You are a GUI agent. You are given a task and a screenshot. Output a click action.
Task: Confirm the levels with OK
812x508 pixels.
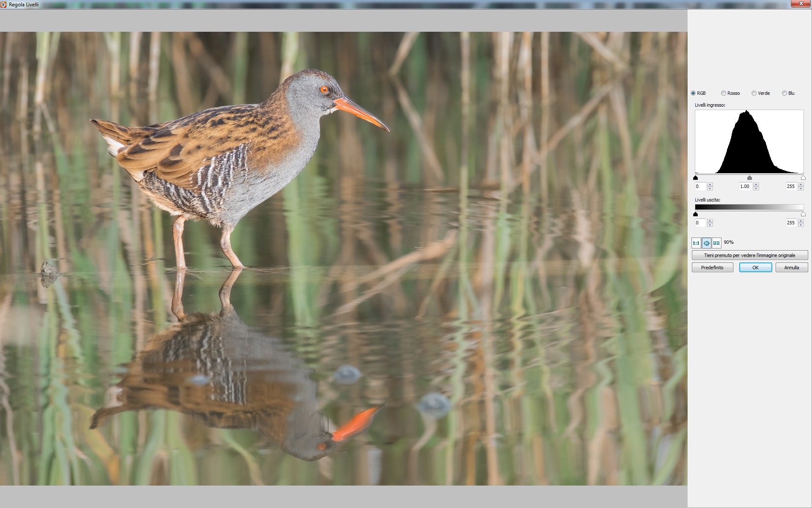[x=755, y=268]
